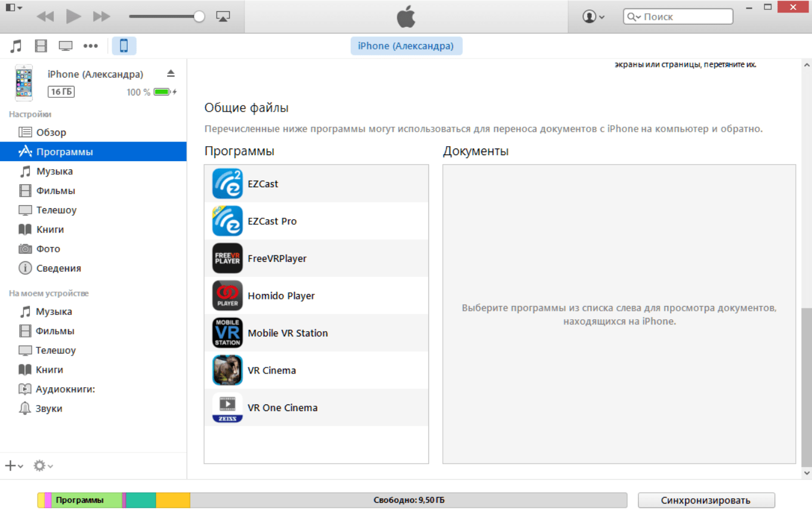The width and height of the screenshot is (812, 519).
Task: Click the battery charge indicator icon
Action: (x=165, y=92)
